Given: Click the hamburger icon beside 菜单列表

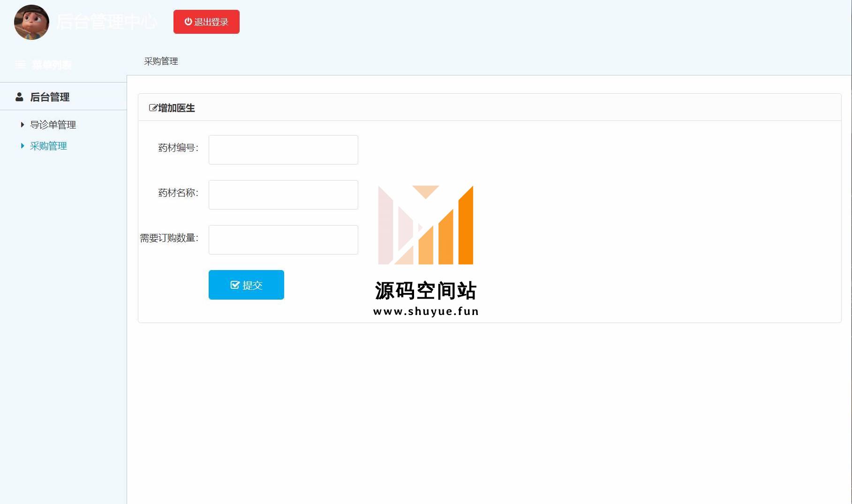Looking at the screenshot, I should click(x=20, y=64).
